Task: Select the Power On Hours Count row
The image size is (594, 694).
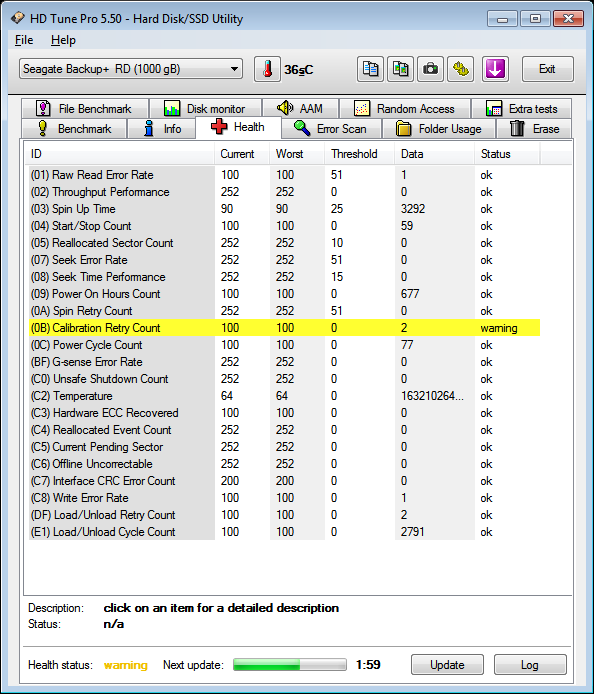Action: pyautogui.click(x=285, y=294)
